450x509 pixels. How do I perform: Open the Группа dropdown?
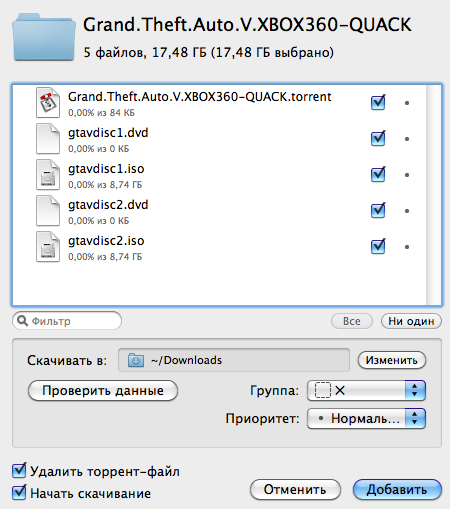pyautogui.click(x=366, y=390)
